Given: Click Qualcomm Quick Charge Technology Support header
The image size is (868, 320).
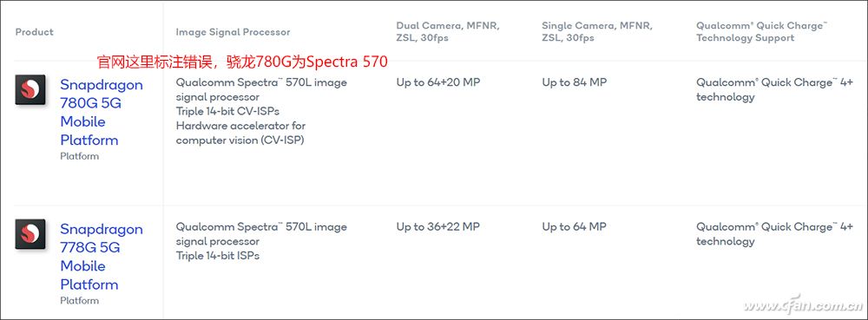Looking at the screenshot, I should click(x=762, y=32).
